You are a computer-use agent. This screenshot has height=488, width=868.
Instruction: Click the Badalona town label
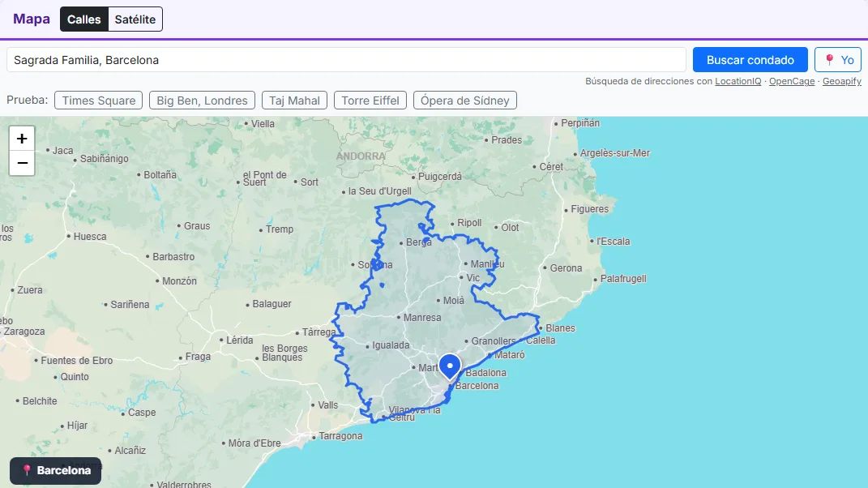point(486,373)
